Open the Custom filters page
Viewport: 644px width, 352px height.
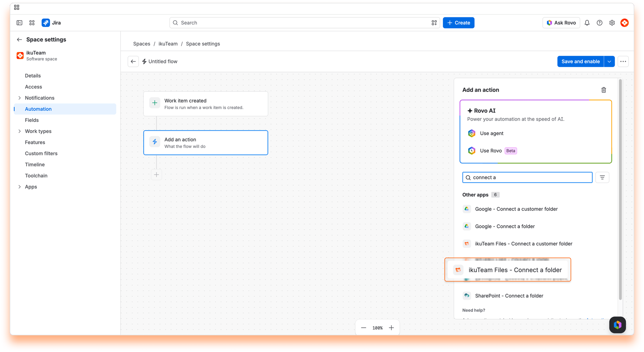pos(41,153)
